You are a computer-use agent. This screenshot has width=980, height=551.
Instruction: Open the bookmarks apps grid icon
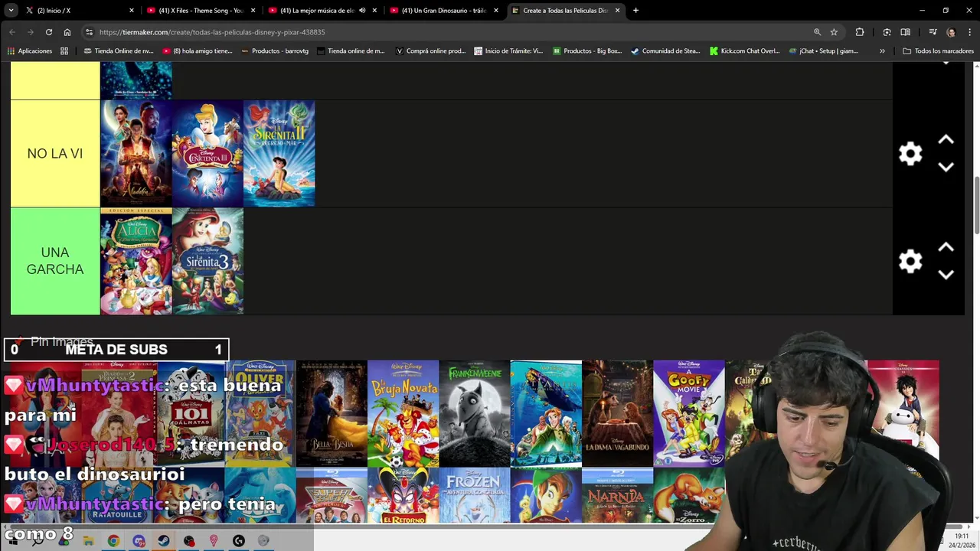64,51
